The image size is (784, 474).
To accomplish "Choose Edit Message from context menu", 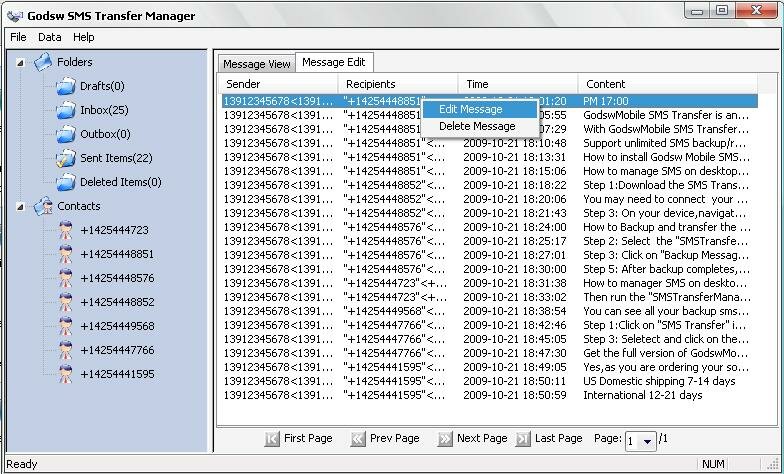I will [480, 109].
